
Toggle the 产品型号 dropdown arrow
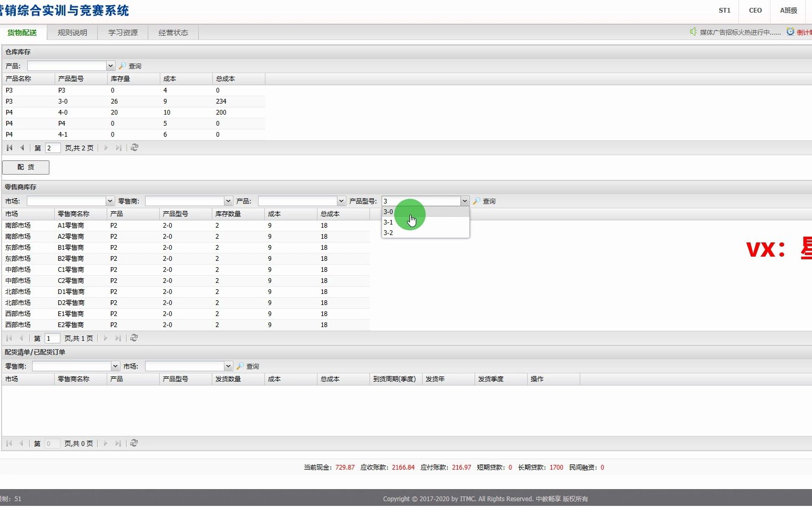pos(465,201)
